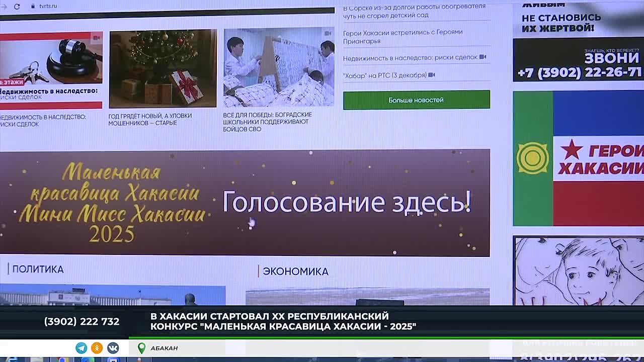The width and height of the screenshot is (644, 362).
Task: Open the Odnoklassniki social icon
Action: [x=97, y=348]
